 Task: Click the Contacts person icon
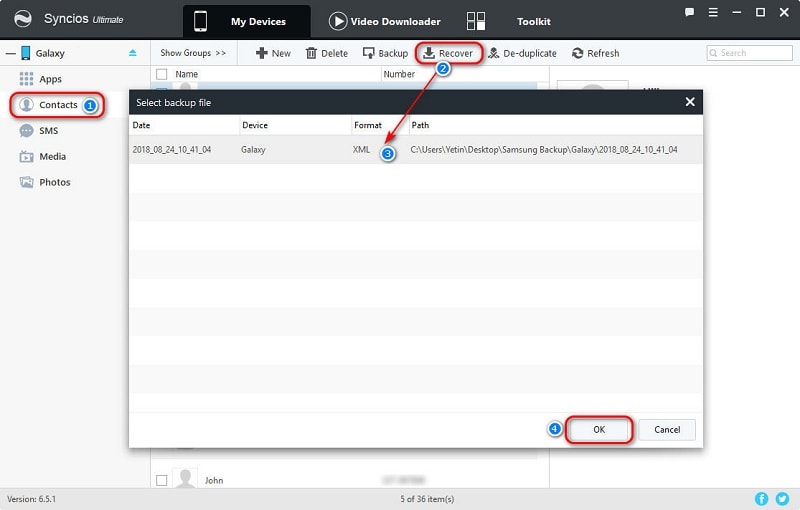point(26,105)
